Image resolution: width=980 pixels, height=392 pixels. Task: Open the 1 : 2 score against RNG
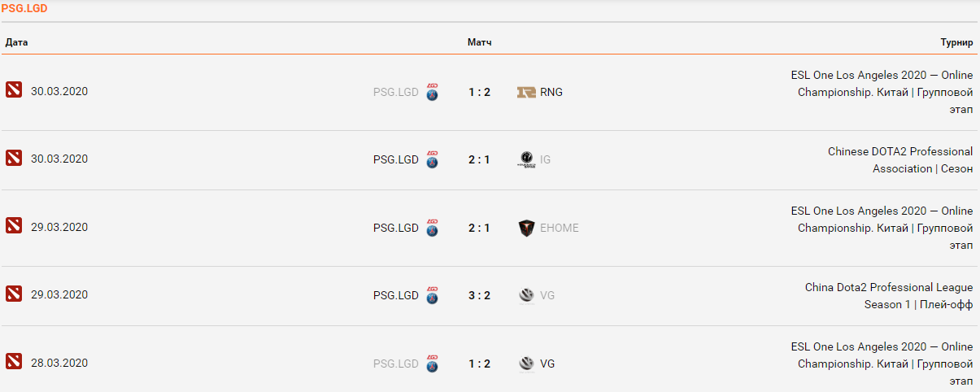click(479, 92)
